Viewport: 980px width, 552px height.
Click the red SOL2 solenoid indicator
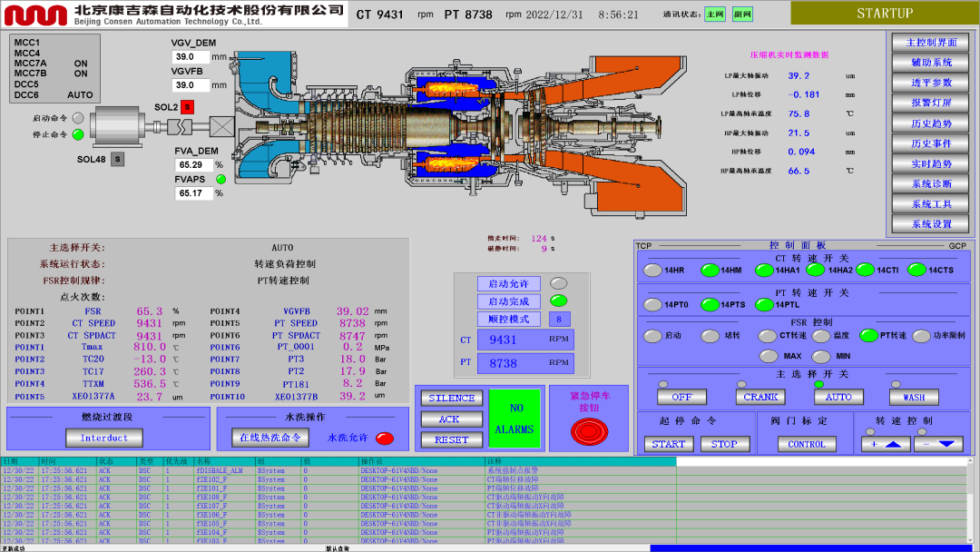pos(188,107)
